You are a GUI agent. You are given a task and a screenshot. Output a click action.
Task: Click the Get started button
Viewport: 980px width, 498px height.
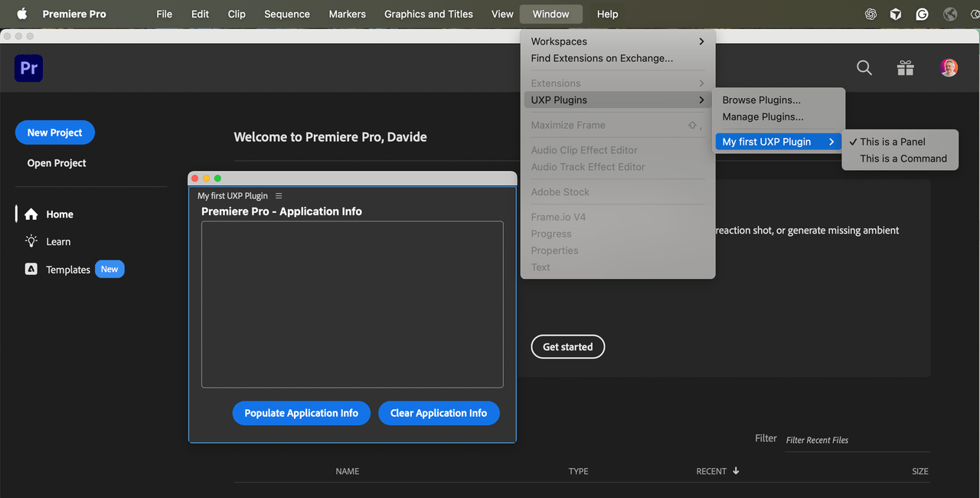[567, 346]
